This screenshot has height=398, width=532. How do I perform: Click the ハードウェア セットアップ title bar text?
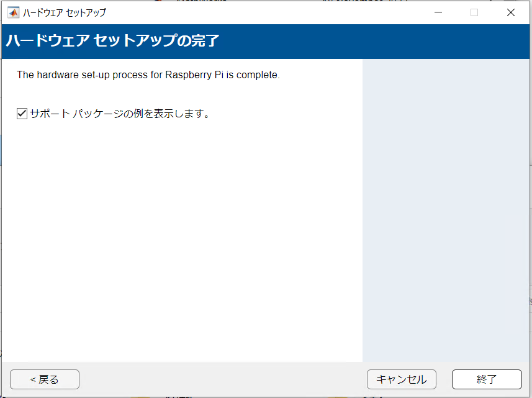65,12
